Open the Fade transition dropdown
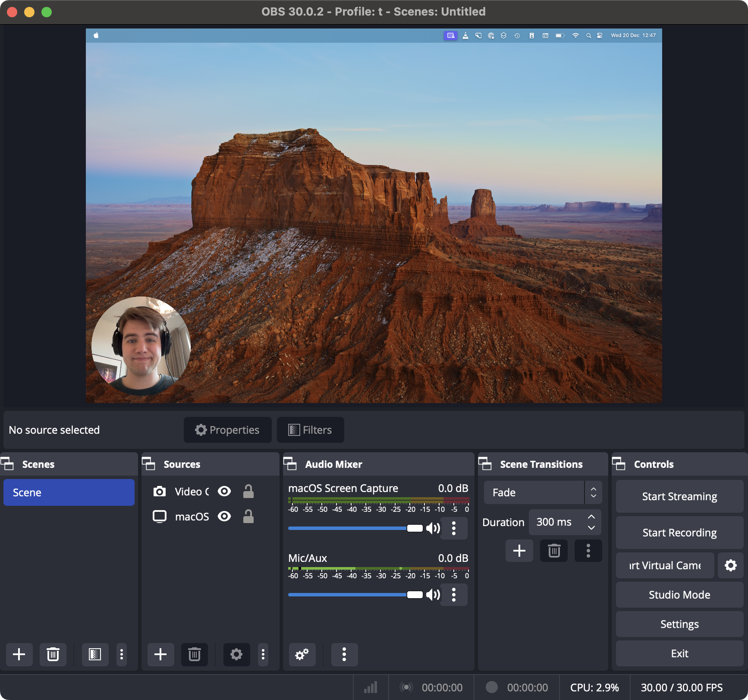 [543, 492]
